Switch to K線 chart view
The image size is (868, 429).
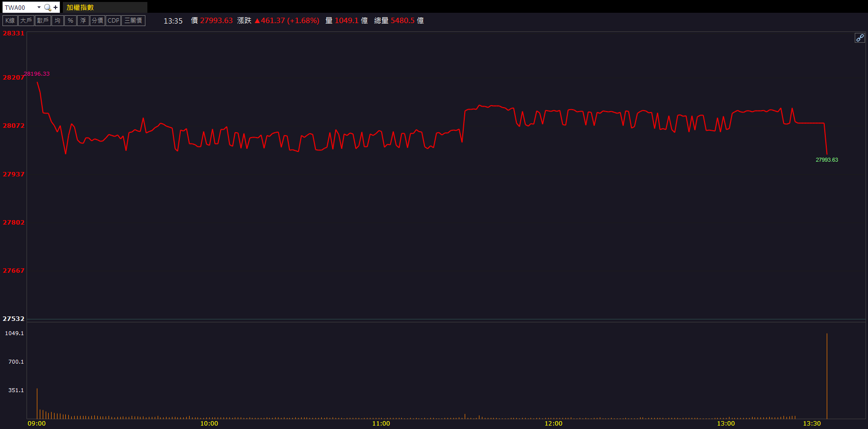point(10,21)
